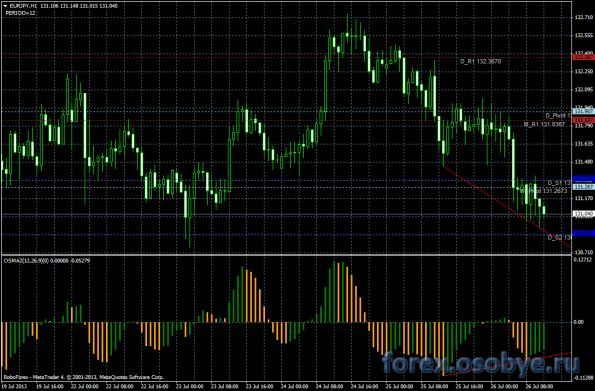Open the chart menu arrow beside EURJPY,H1

pos(5,6)
